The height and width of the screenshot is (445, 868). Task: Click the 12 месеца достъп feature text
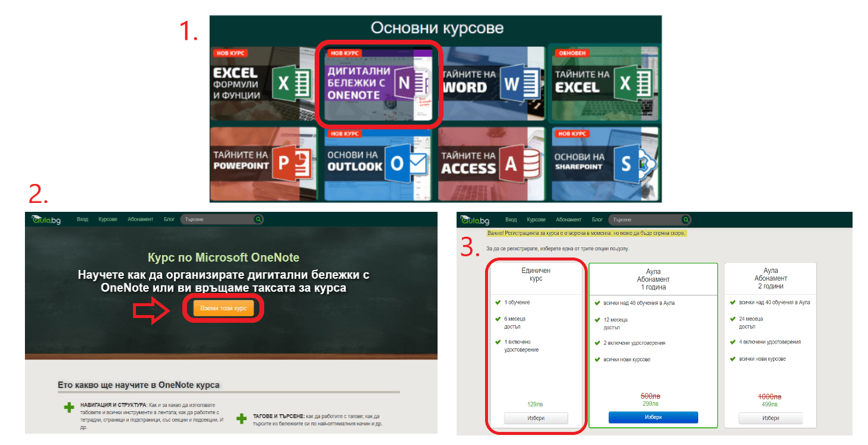pyautogui.click(x=615, y=323)
